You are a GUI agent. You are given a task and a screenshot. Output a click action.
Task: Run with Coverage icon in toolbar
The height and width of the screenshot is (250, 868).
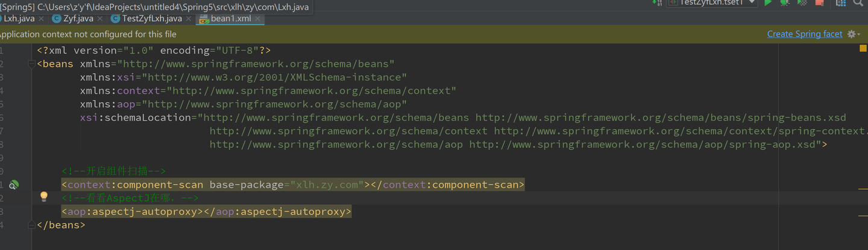(x=802, y=3)
